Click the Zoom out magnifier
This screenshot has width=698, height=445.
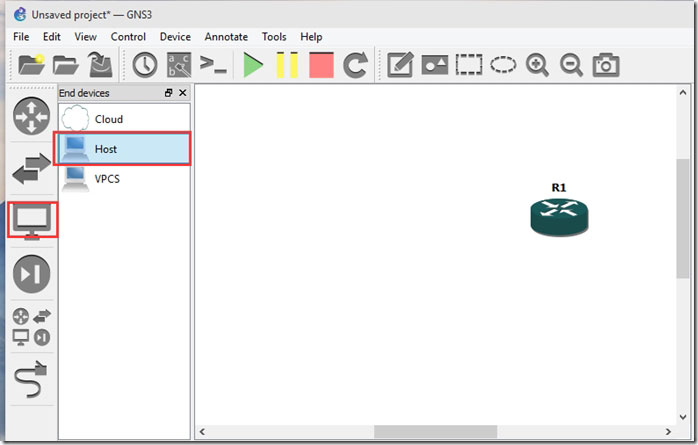pos(572,65)
